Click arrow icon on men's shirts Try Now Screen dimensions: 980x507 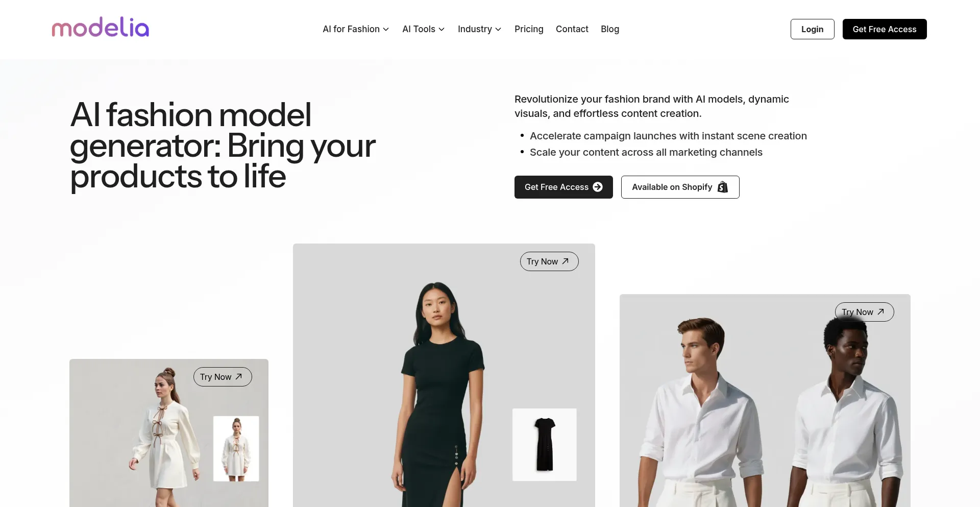(880, 311)
